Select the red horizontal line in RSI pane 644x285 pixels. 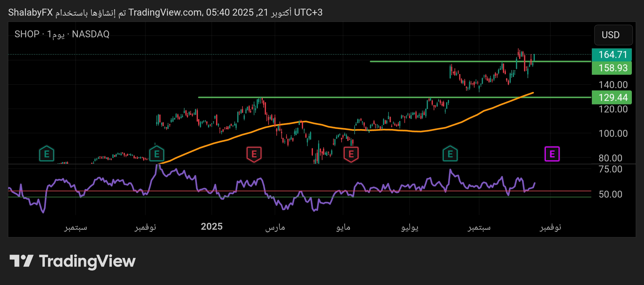290,191
